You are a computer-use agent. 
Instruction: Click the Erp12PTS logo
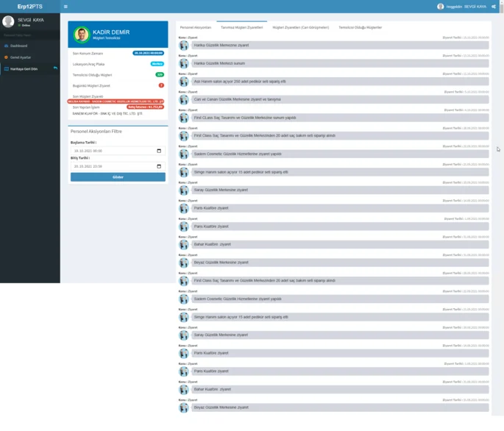[x=30, y=7]
